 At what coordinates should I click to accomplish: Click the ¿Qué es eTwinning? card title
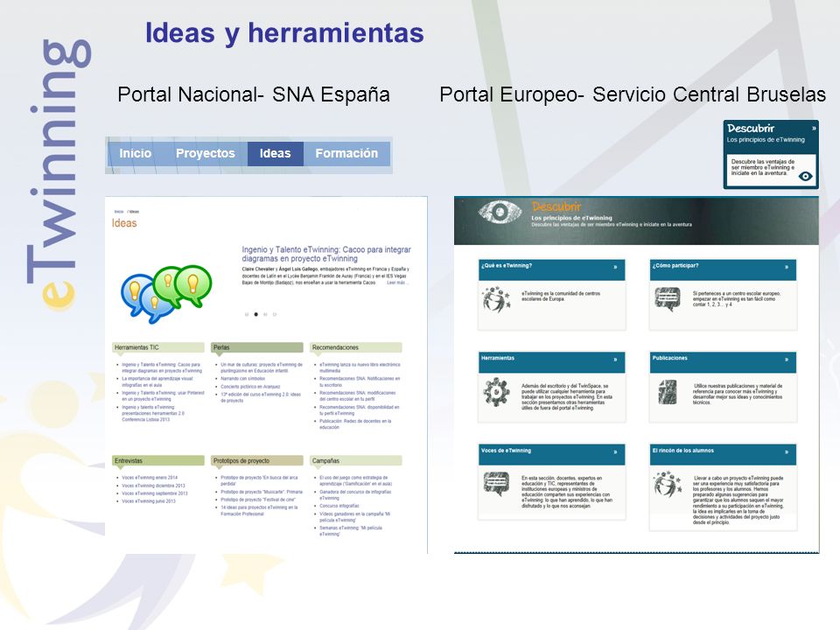tap(507, 266)
